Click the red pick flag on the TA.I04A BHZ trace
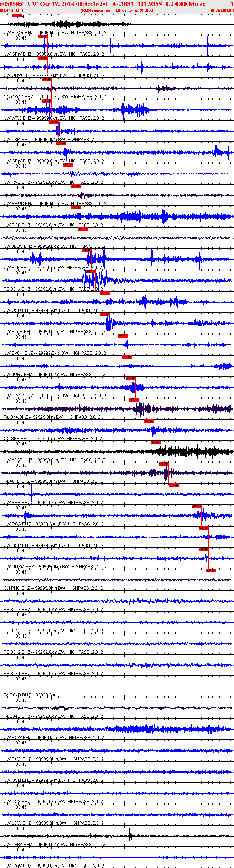 pos(134,400)
